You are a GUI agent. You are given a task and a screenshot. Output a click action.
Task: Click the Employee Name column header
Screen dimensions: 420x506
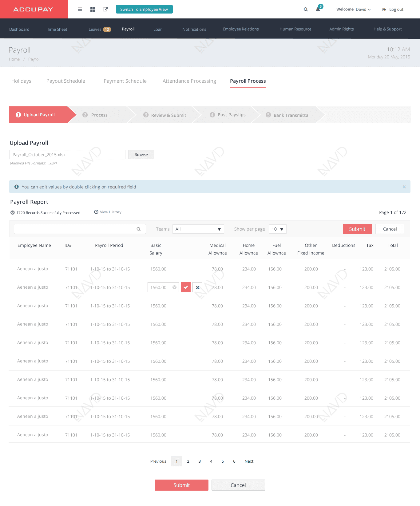pos(34,245)
